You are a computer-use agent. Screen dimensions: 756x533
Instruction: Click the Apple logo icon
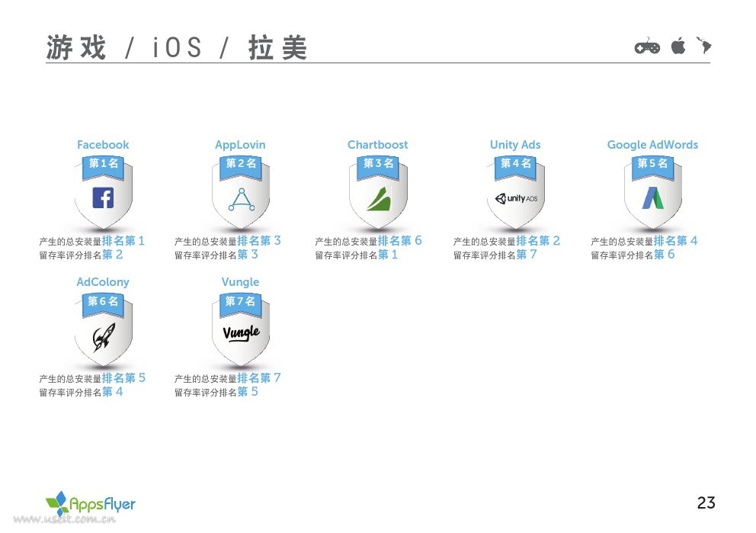point(678,46)
